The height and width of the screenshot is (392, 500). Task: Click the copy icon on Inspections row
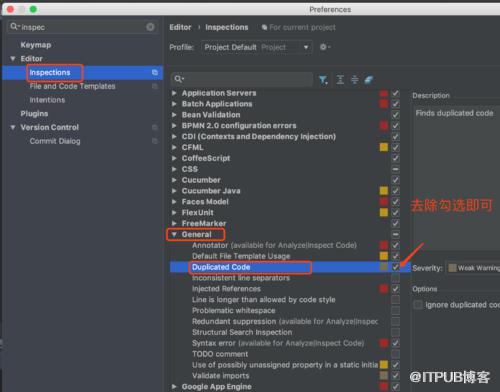coord(155,72)
